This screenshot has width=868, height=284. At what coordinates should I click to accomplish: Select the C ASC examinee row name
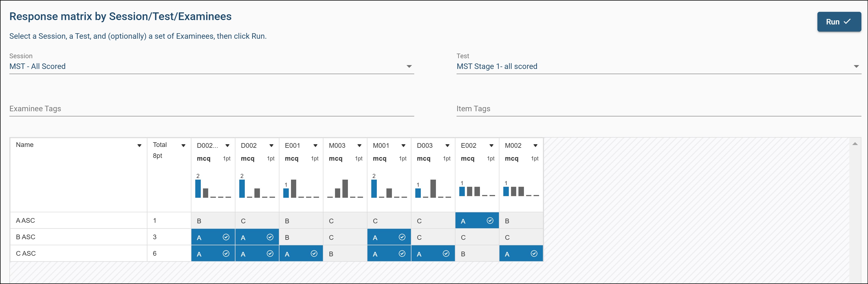click(26, 254)
